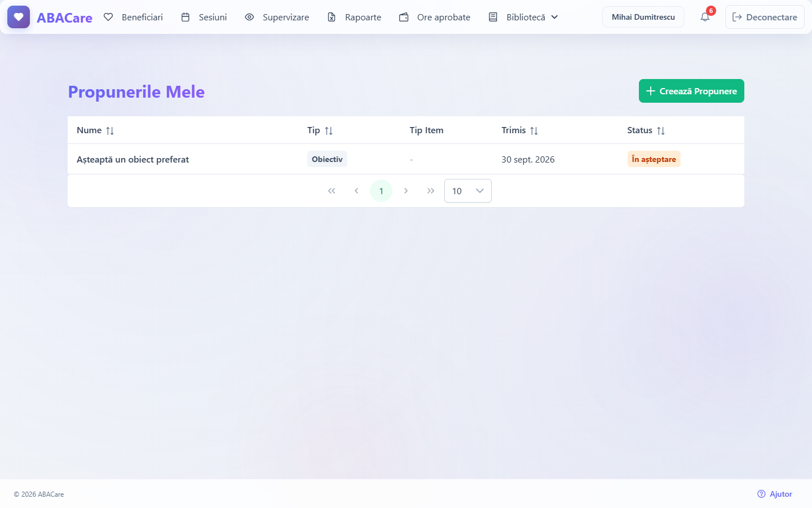Click the date '30 sept. 2026'
The height and width of the screenshot is (508, 812).
tap(528, 159)
